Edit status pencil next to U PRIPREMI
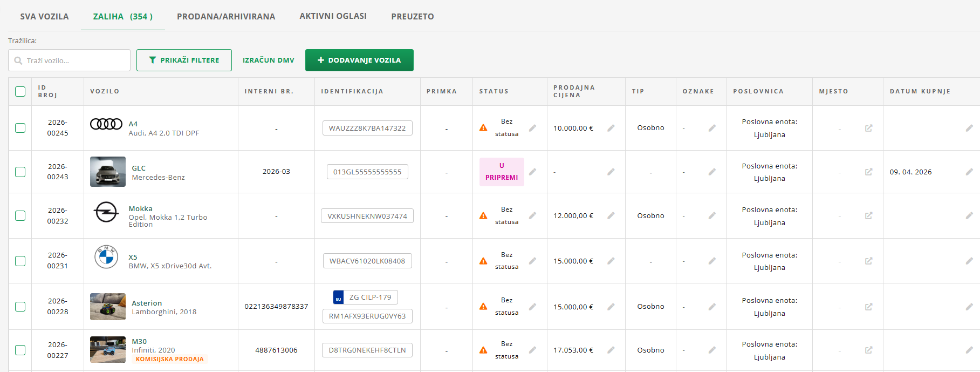The image size is (980, 372). coord(532,172)
